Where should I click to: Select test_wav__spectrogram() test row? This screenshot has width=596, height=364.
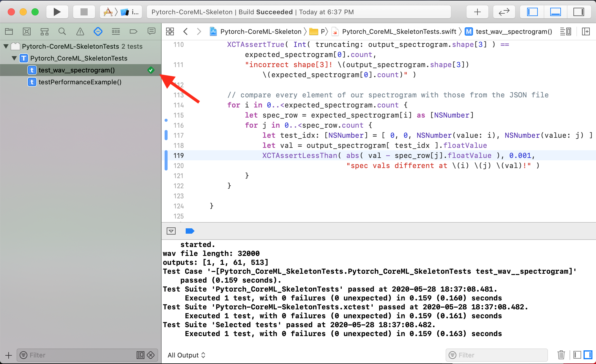[81, 70]
